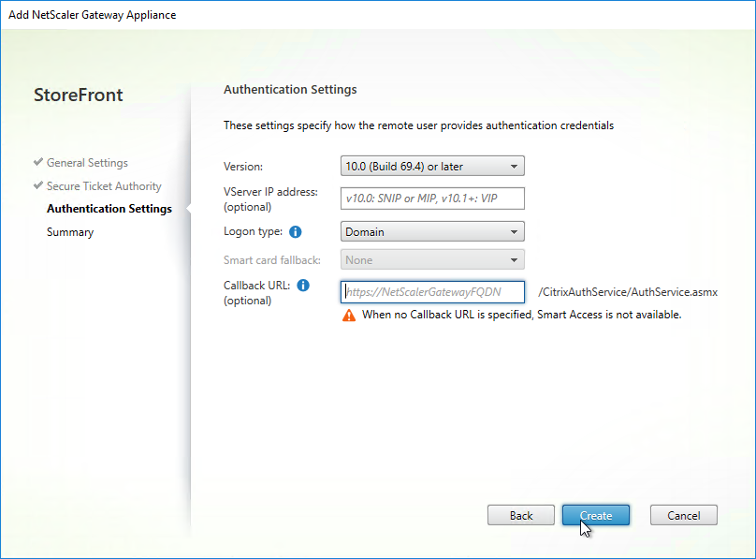Viewport: 756px width, 559px height.
Task: Focus the VServer IP address field
Action: (432, 199)
